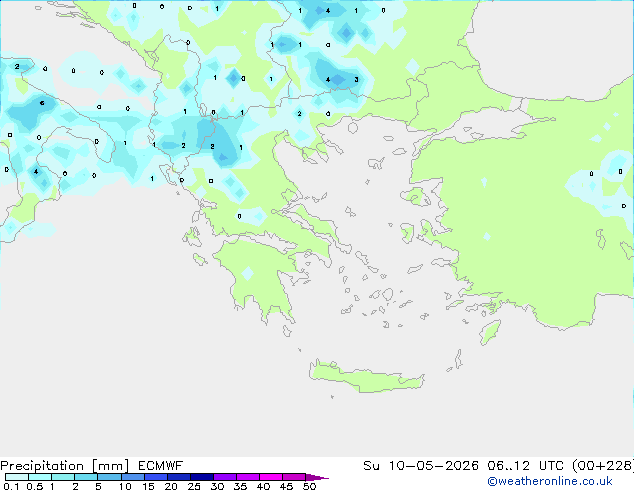
Task: Click the precipitation value '6' on the map
Action: (42, 103)
